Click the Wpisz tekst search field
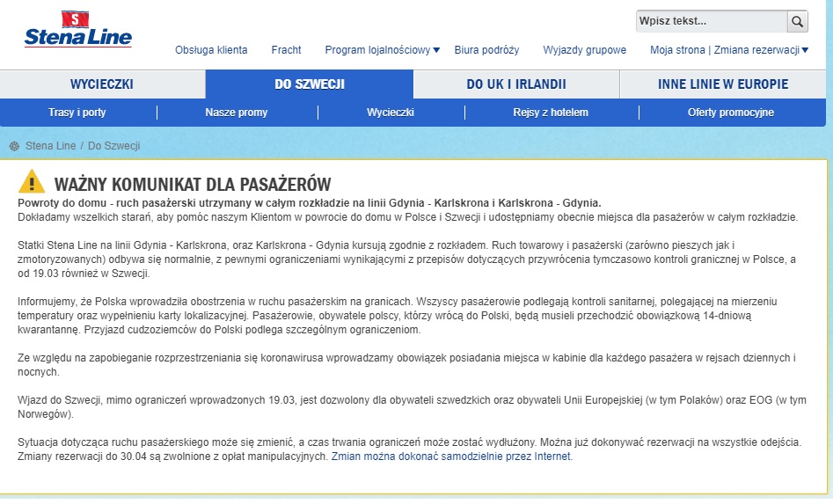Screen dimensions: 833x504 click(x=712, y=21)
